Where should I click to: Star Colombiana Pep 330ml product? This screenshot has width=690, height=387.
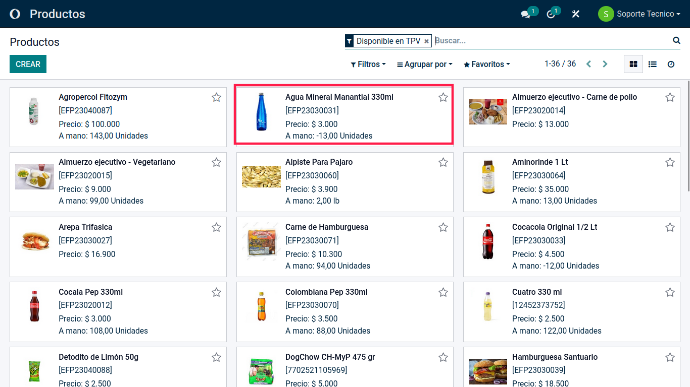click(443, 292)
